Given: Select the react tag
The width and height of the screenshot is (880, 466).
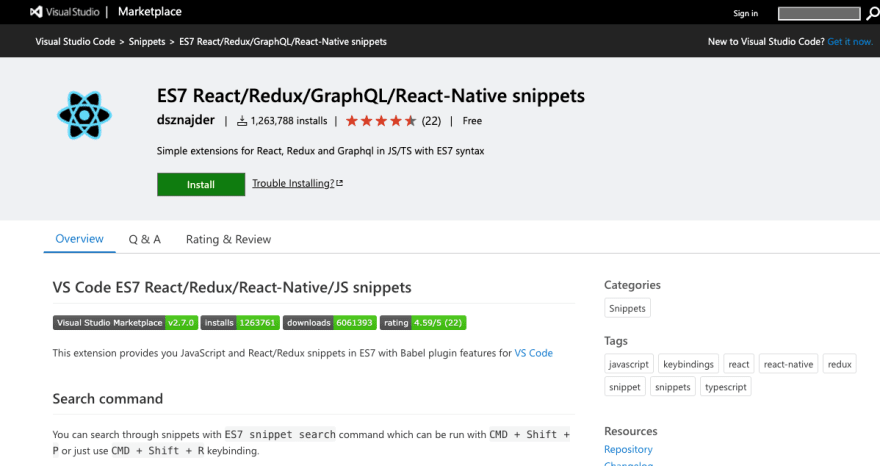Looking at the screenshot, I should 739,364.
